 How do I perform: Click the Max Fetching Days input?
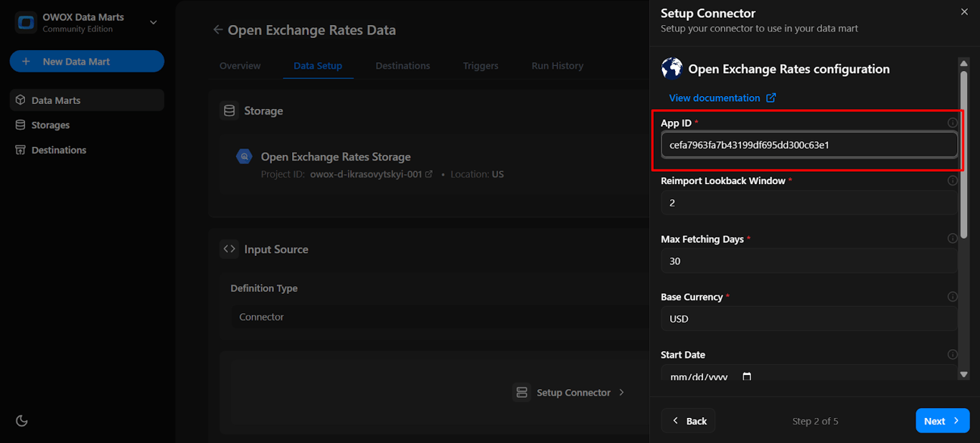(x=809, y=261)
